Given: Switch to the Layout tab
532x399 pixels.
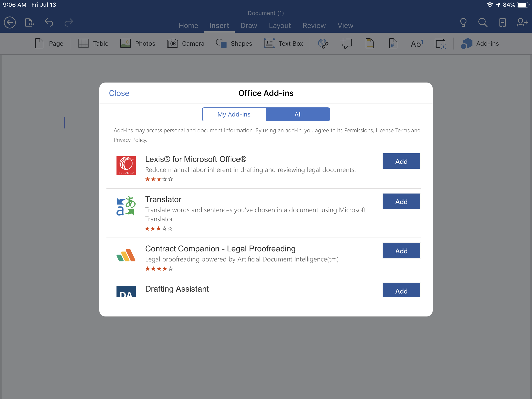Looking at the screenshot, I should tap(280, 26).
